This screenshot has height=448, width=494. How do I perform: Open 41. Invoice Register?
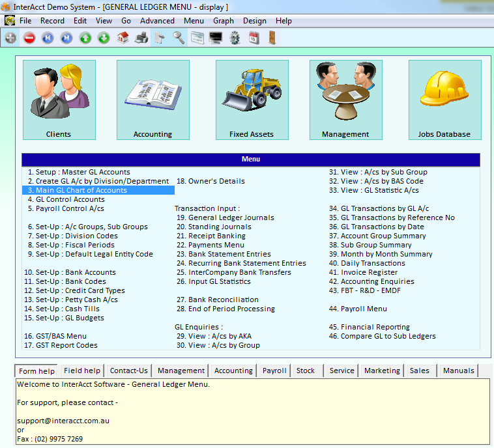point(363,272)
